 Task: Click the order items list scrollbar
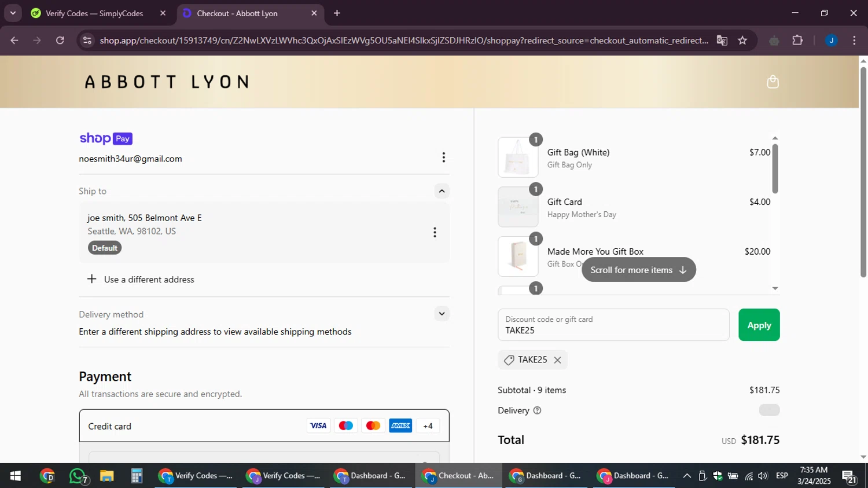pyautogui.click(x=775, y=168)
